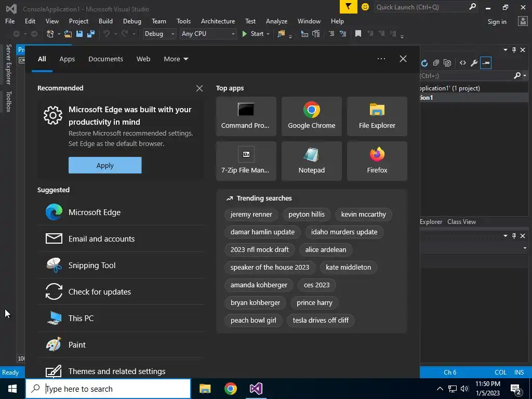Click the View Code icon in Solution Explorer
The image size is (532, 399).
pyautogui.click(x=463, y=63)
